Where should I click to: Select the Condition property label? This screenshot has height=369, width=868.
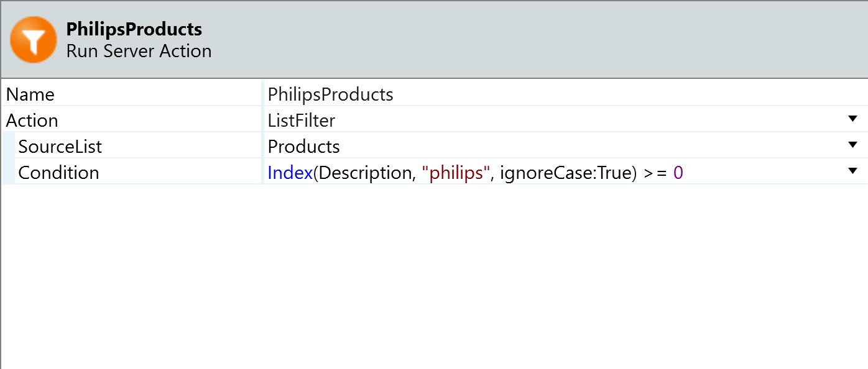[x=58, y=173]
